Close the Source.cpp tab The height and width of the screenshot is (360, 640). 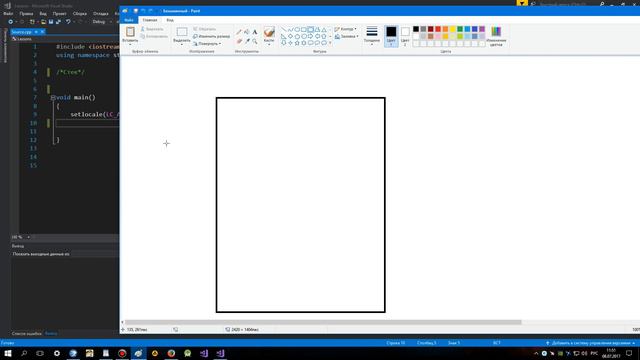[x=42, y=31]
